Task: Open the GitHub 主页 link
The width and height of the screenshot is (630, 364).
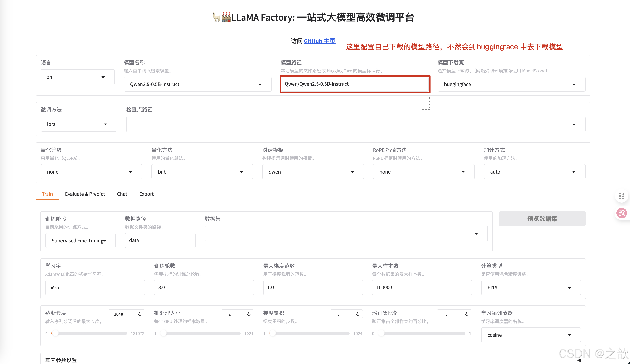Action: (320, 41)
